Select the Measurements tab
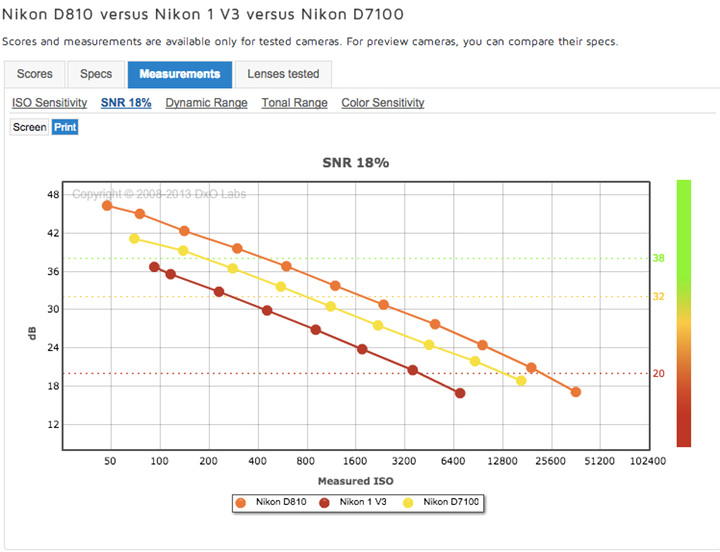The image size is (720, 552). (x=180, y=74)
